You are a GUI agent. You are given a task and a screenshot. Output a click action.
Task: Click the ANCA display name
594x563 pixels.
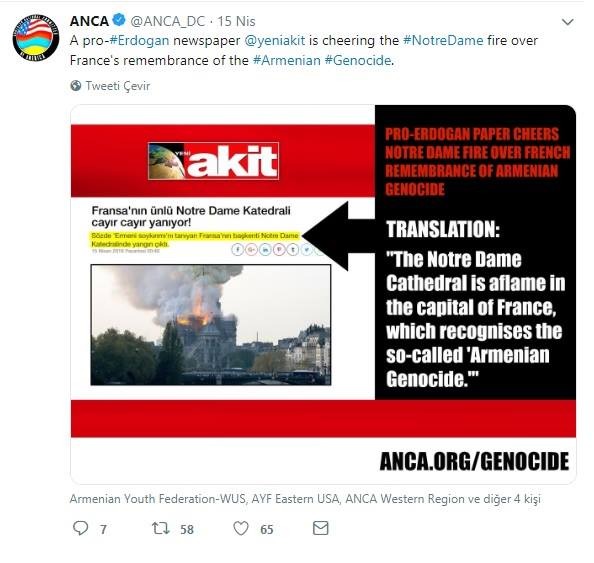(89, 21)
